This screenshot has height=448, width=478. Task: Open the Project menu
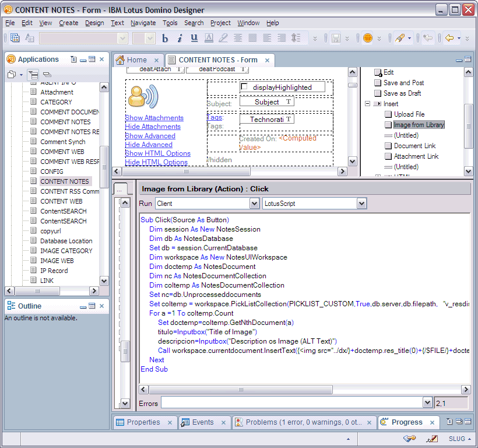(x=220, y=23)
